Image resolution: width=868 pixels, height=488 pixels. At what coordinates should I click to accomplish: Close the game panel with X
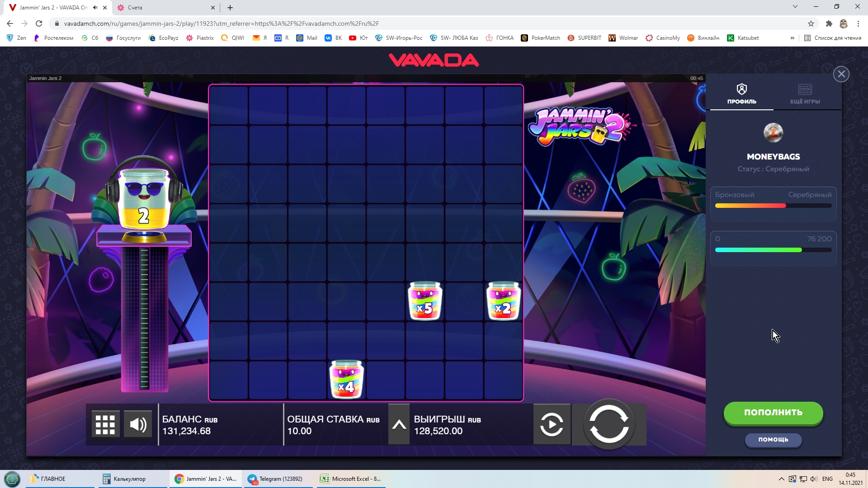841,74
